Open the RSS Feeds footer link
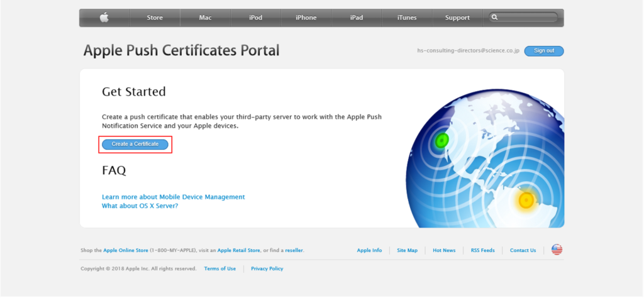Viewport: 644px width, 298px height. [x=482, y=250]
